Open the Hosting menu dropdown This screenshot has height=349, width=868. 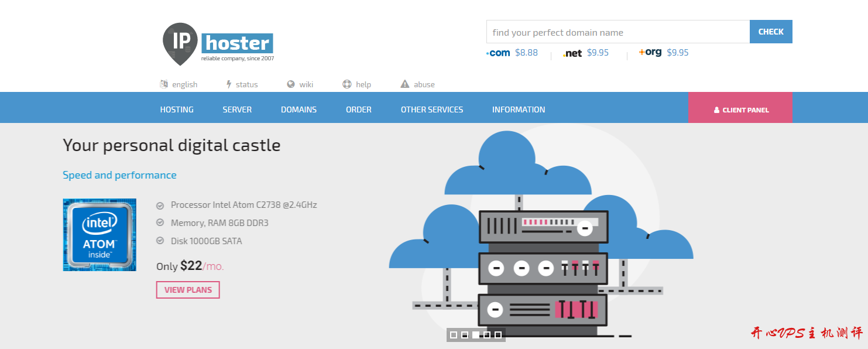click(177, 110)
